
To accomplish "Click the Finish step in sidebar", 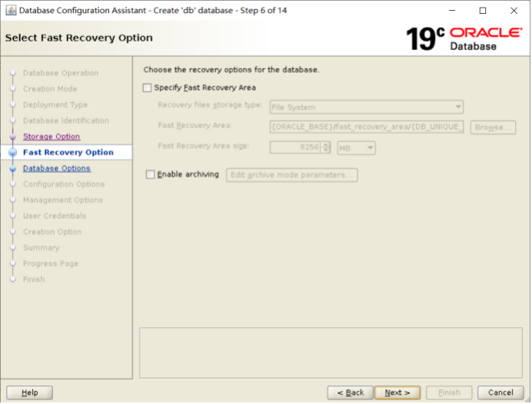I will [34, 280].
